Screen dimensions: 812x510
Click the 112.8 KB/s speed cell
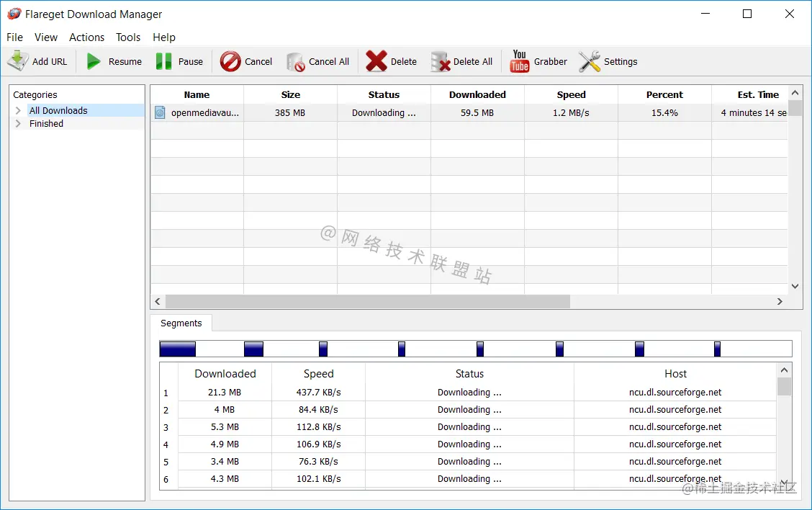(318, 426)
